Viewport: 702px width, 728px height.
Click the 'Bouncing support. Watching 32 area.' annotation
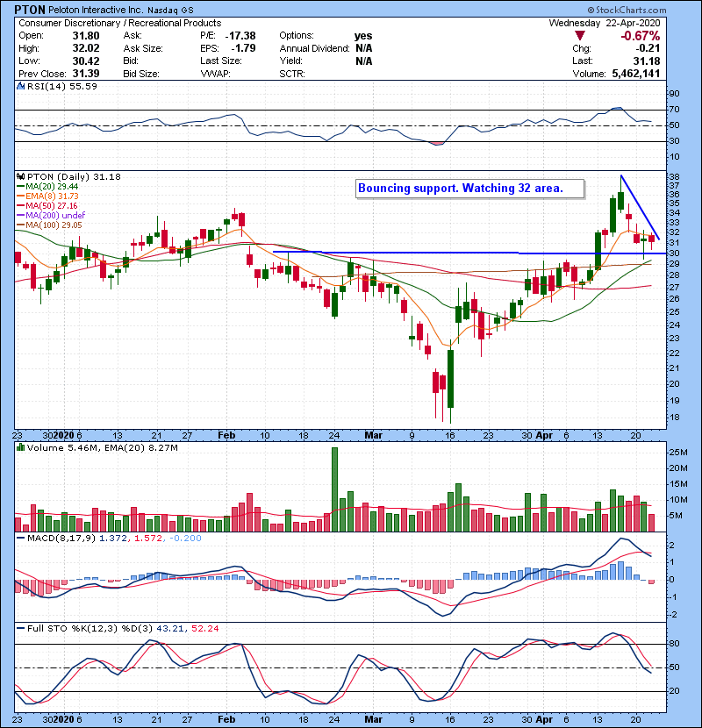click(469, 189)
